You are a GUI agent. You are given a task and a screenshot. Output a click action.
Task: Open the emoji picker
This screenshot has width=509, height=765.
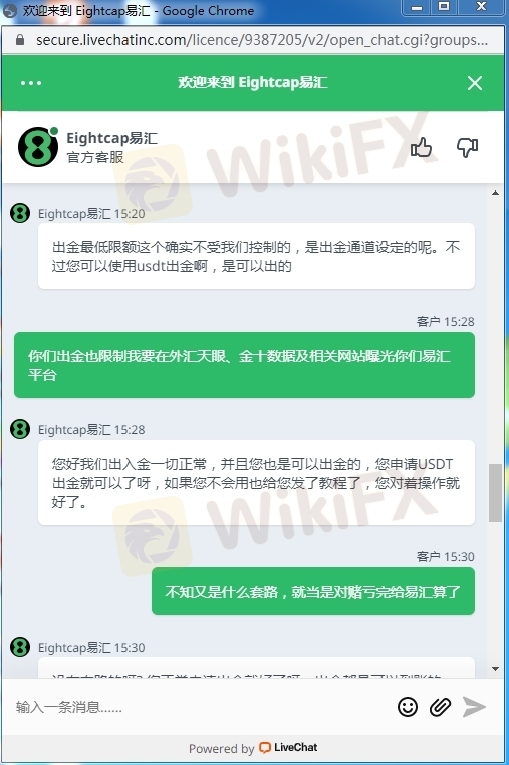click(408, 706)
